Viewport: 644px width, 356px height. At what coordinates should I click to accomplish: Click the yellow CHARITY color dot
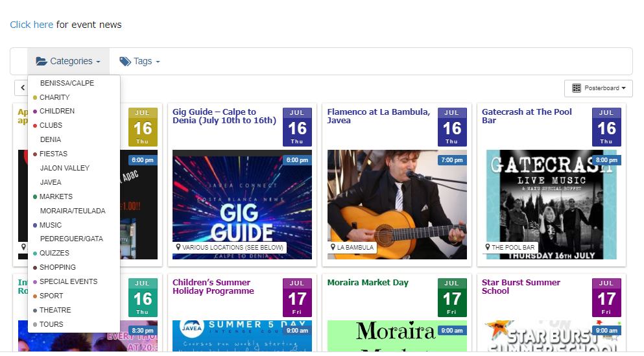tap(35, 98)
